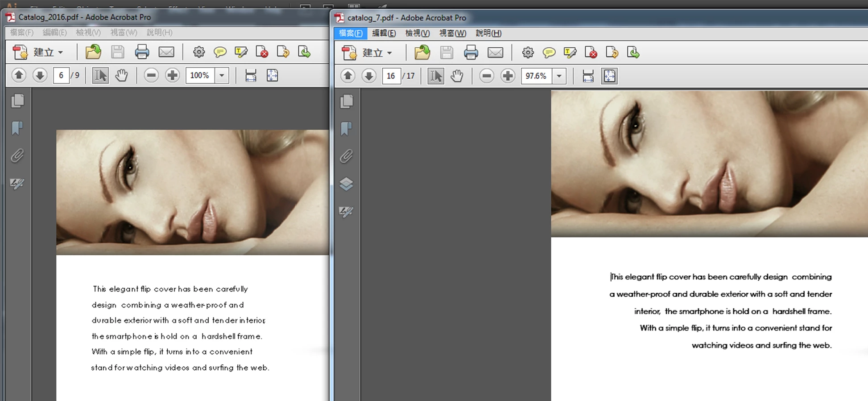This screenshot has width=868, height=401.
Task: Click Open file folder icon in catalog_7.pdf window
Action: tap(422, 53)
